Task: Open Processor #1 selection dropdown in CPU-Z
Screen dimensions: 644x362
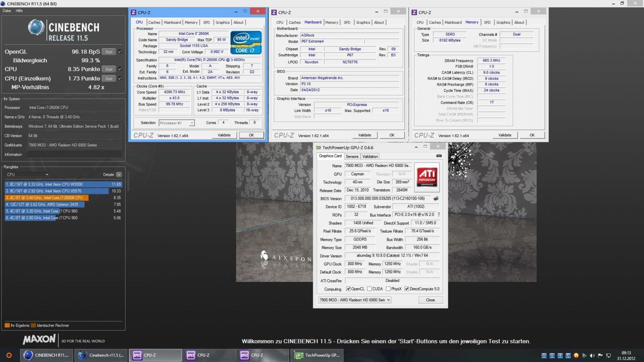Action: 177,123
